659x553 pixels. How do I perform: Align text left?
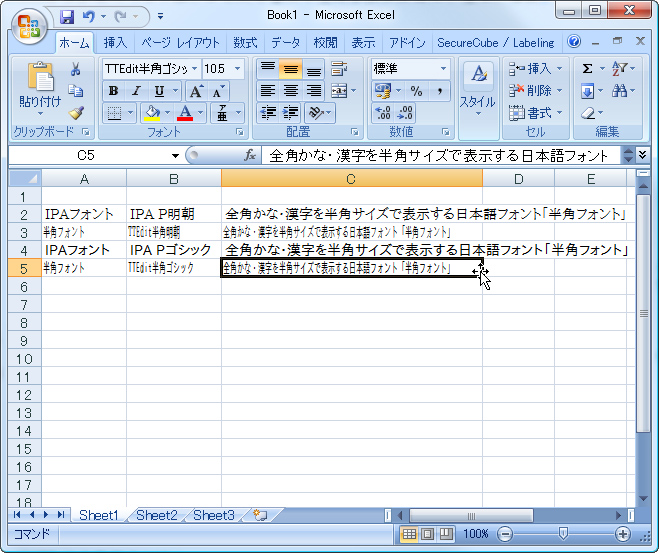(x=268, y=90)
